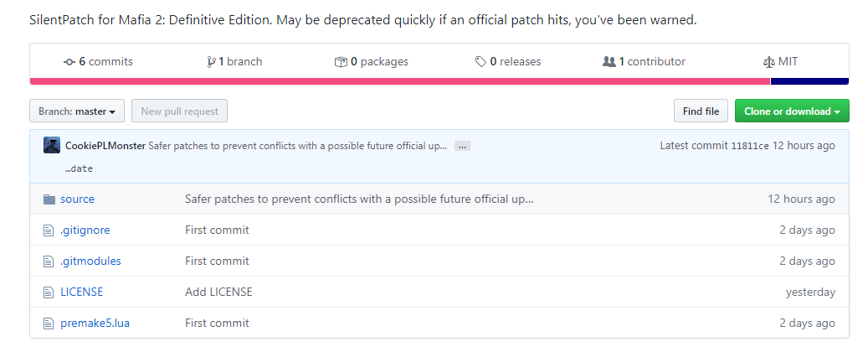Open the premake5.lua file link
Viewport: 868px width, 352px height.
95,324
